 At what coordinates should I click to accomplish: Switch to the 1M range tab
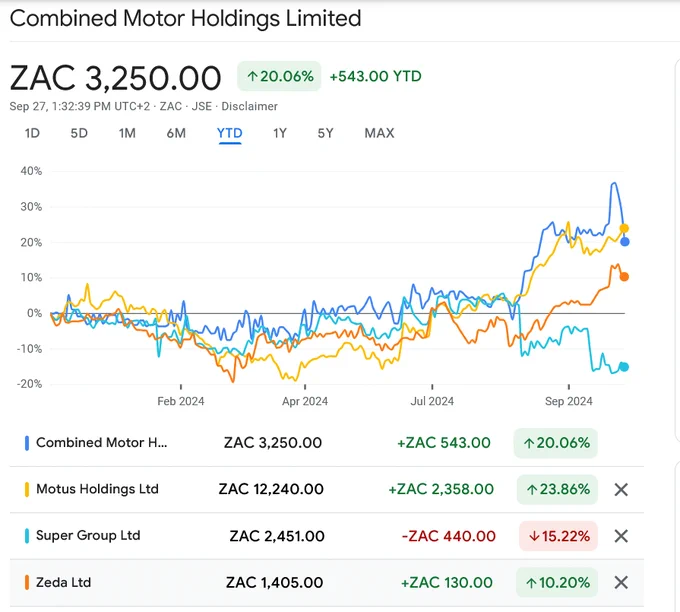click(x=127, y=133)
